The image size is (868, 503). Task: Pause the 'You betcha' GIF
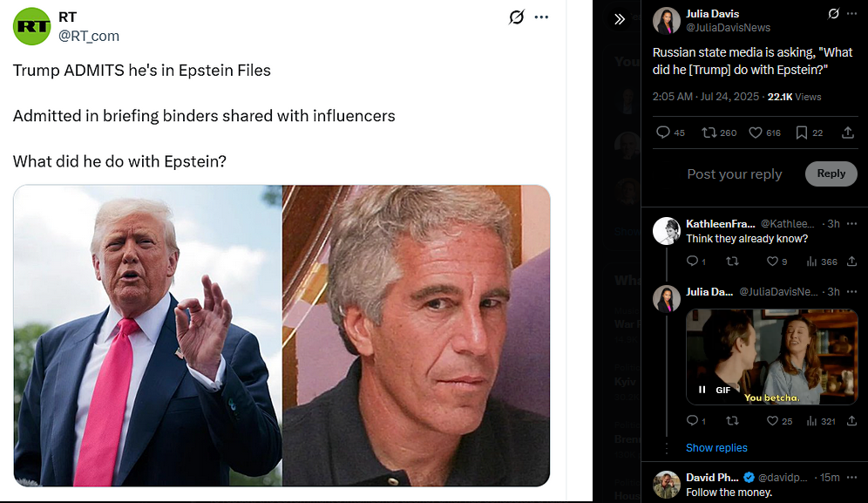click(702, 390)
